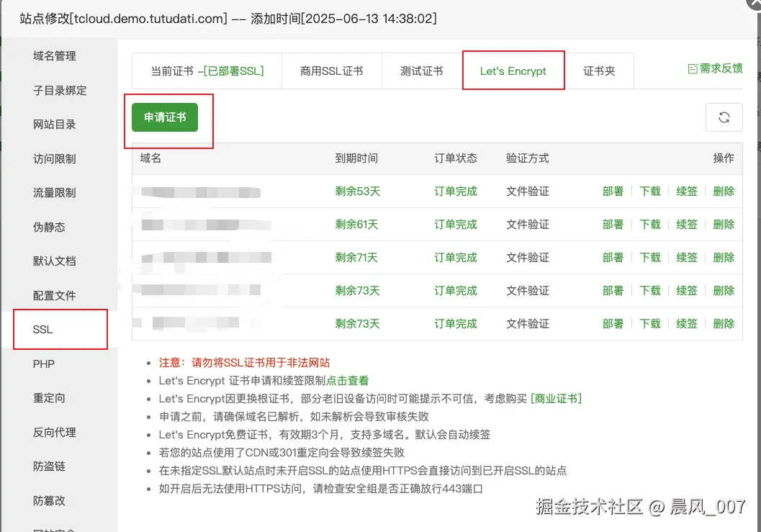Screen dimensions: 761x532
Task: Switch to Let's Encrypt tab
Action: pyautogui.click(x=513, y=71)
